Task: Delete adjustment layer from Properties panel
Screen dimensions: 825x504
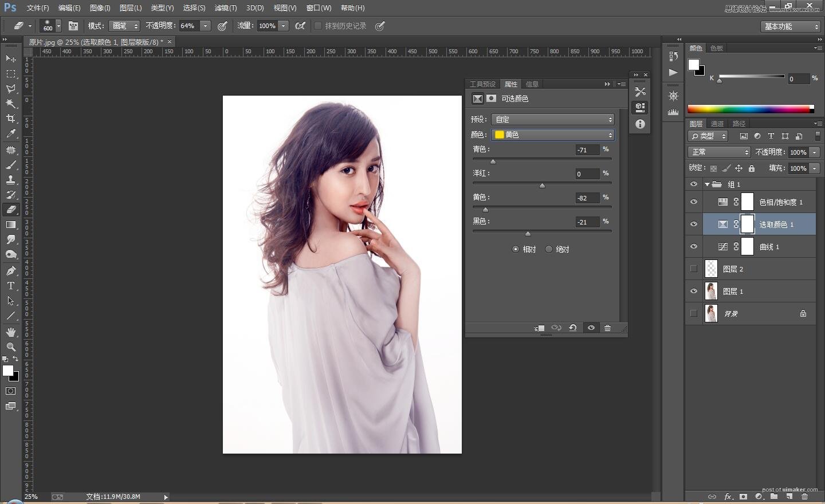Action: 608,328
